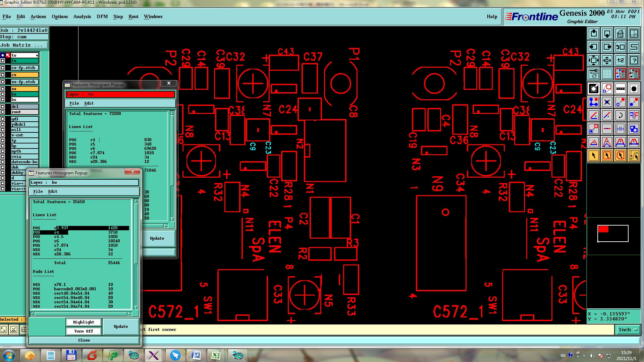
Task: Click the Highlight button
Action: (x=84, y=322)
